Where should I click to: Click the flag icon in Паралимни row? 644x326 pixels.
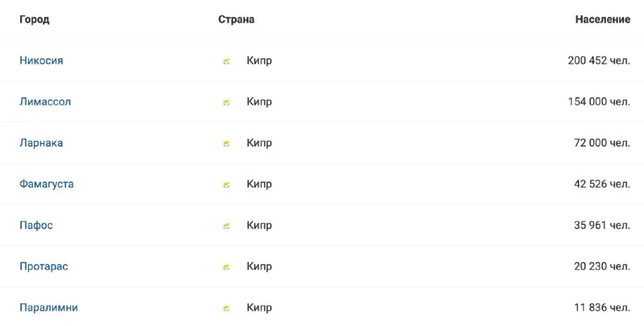(x=226, y=307)
